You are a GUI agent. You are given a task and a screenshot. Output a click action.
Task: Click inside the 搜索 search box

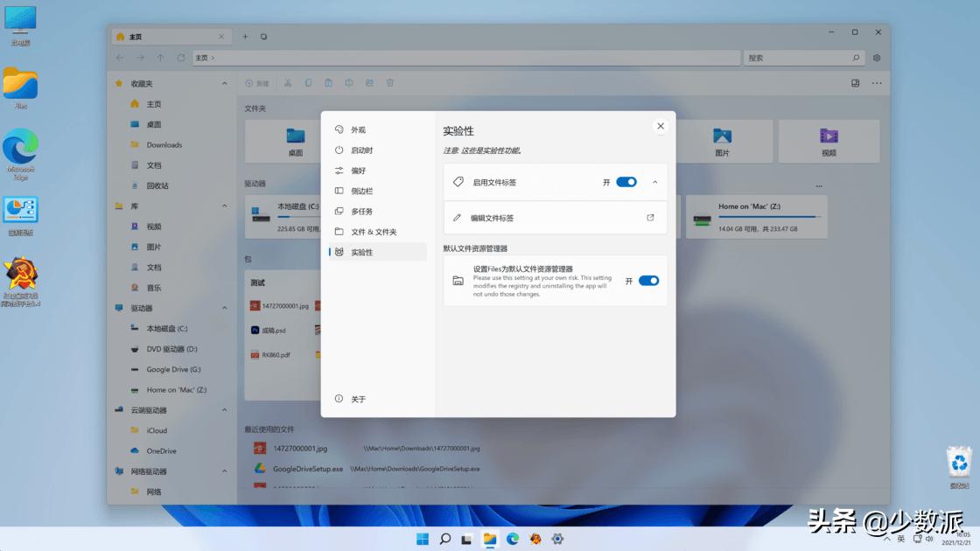[801, 57]
